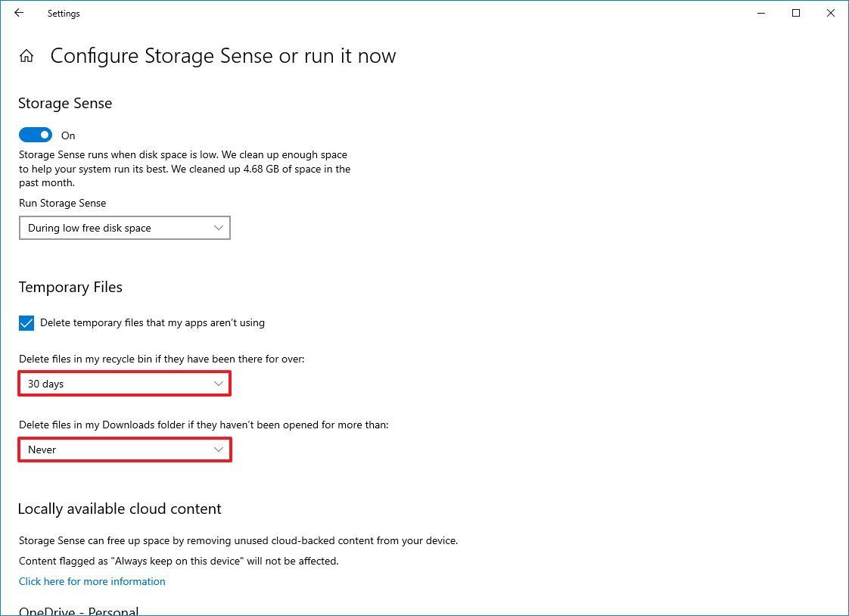Select the Temporary Files heading

pyautogui.click(x=70, y=287)
